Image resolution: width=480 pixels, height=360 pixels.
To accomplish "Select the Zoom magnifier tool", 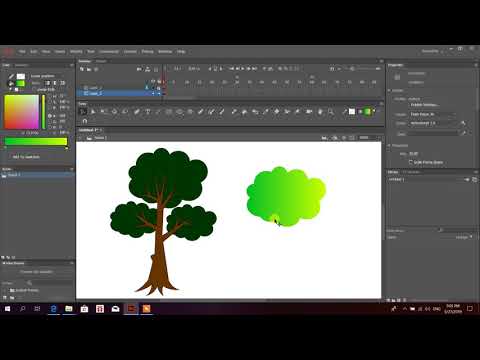I will (331, 112).
